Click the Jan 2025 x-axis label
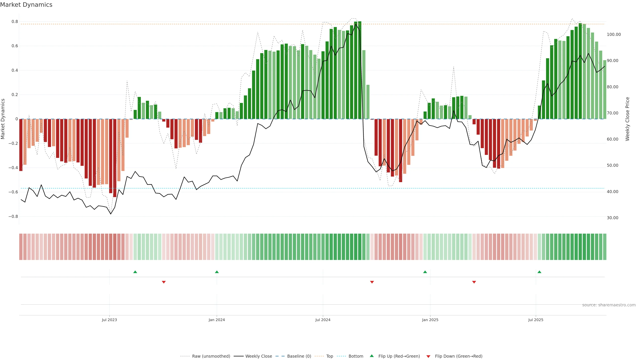644x362 pixels. (x=430, y=320)
